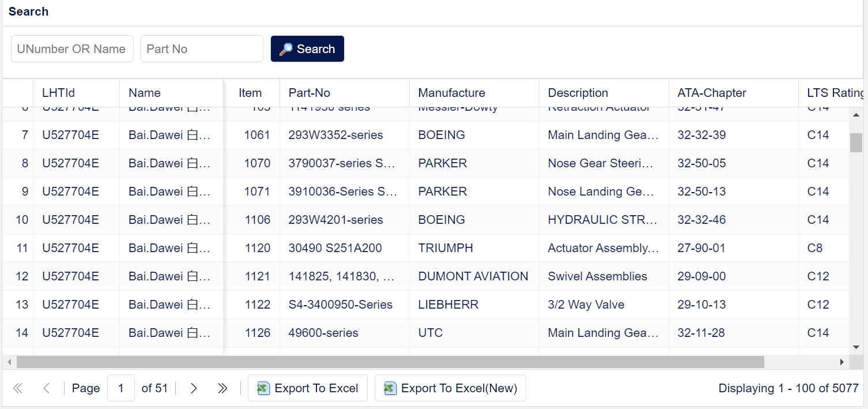Click the horizontal scrollbar left arrow

[9, 362]
